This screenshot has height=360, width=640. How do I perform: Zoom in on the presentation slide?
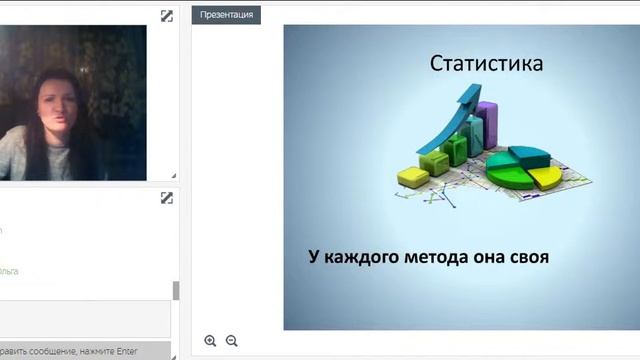[210, 341]
